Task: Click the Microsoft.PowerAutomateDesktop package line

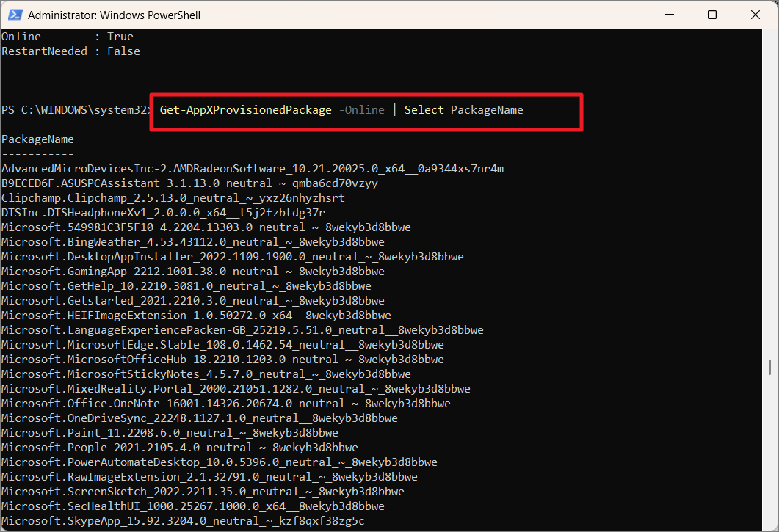Action: coord(220,462)
